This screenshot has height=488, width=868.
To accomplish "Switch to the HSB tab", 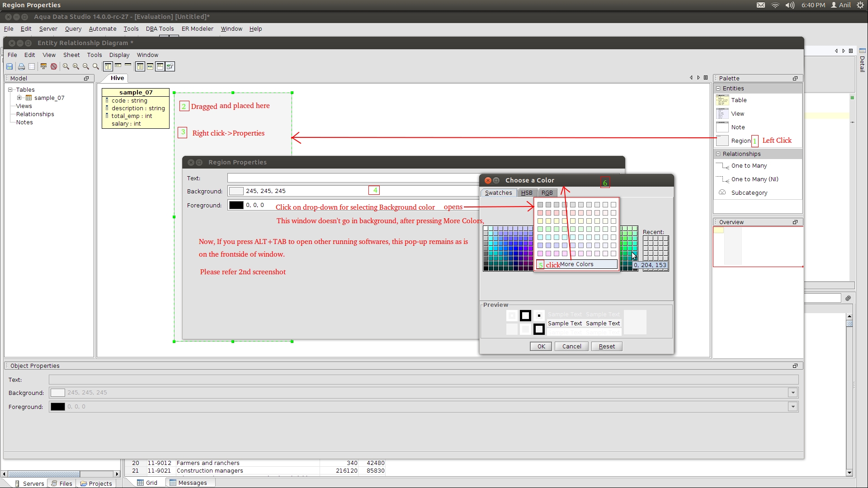I will pyautogui.click(x=526, y=193).
